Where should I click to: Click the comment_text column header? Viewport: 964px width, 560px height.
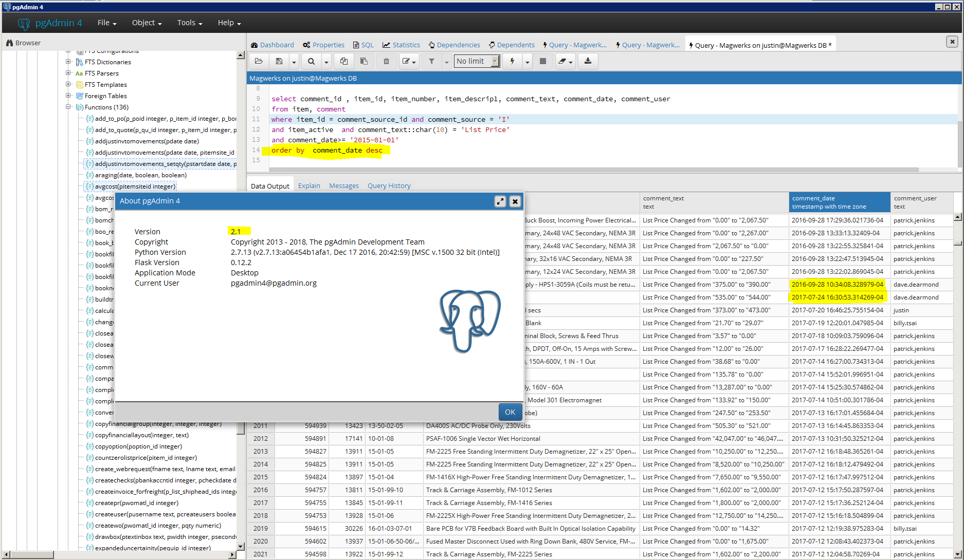click(715, 202)
